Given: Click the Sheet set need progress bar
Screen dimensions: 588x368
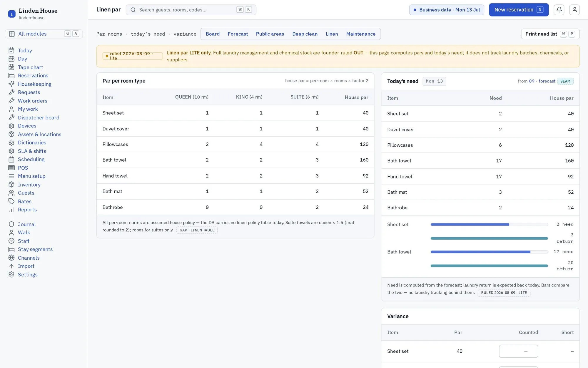Looking at the screenshot, I should pyautogui.click(x=489, y=224).
